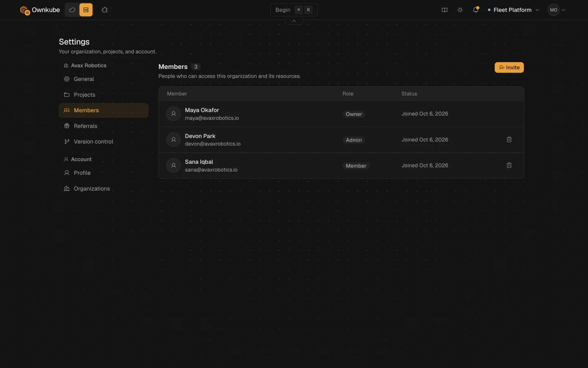
Task: Select Members in the sidebar
Action: [x=104, y=110]
